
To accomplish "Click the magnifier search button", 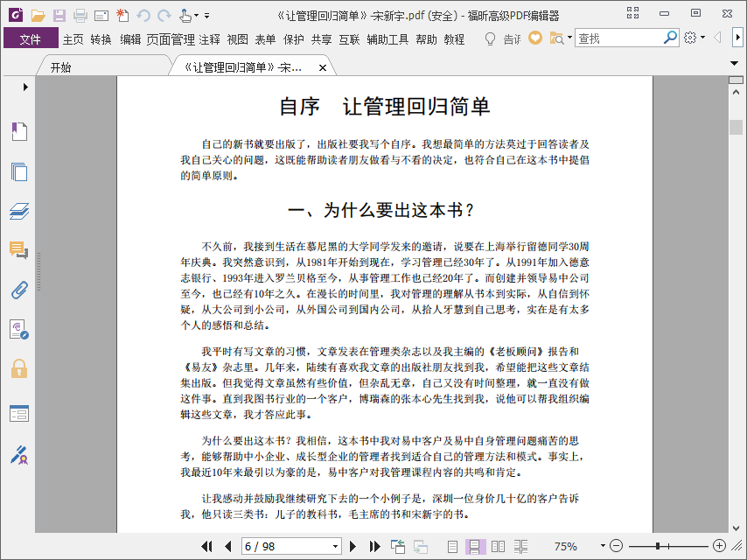I will [x=670, y=38].
